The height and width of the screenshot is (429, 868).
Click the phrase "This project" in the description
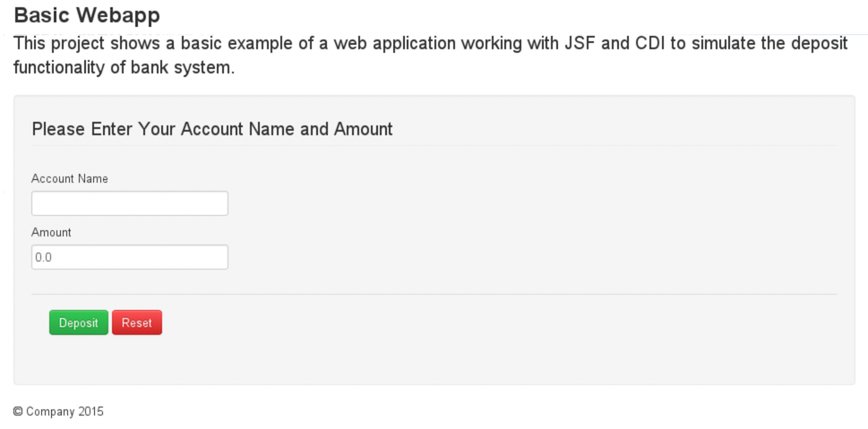point(58,44)
